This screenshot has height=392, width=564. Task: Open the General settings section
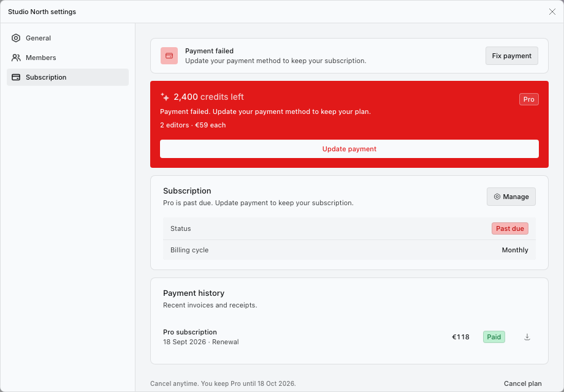tap(67, 38)
